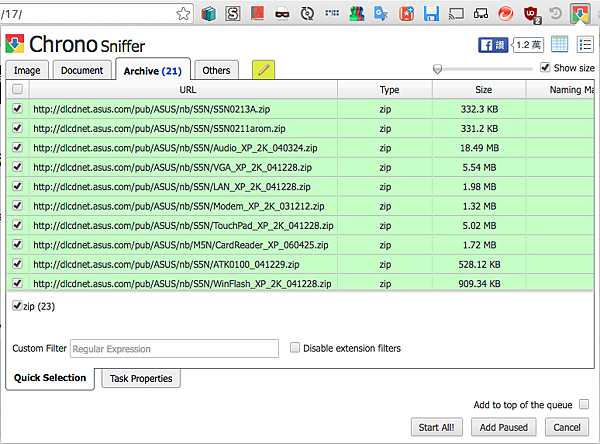Image resolution: width=600 pixels, height=444 pixels.
Task: Click the monitor devices extension icon
Action: (481, 14)
